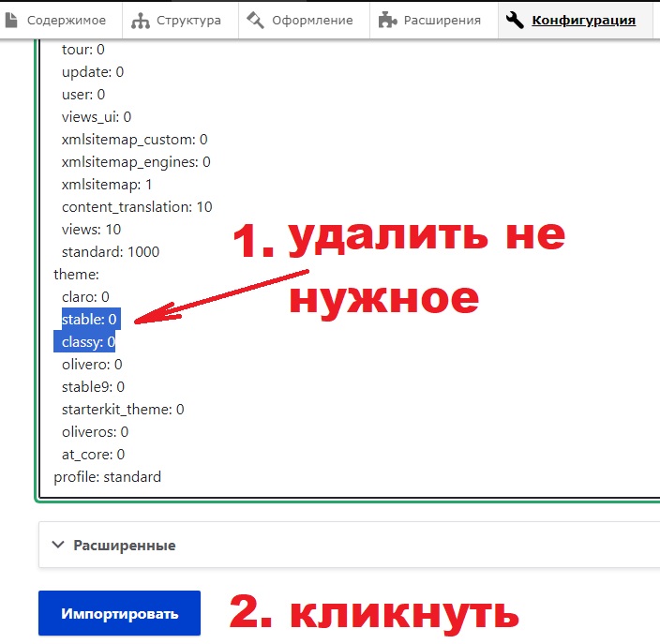
Task: Click the Импортировать button
Action: pyautogui.click(x=120, y=613)
